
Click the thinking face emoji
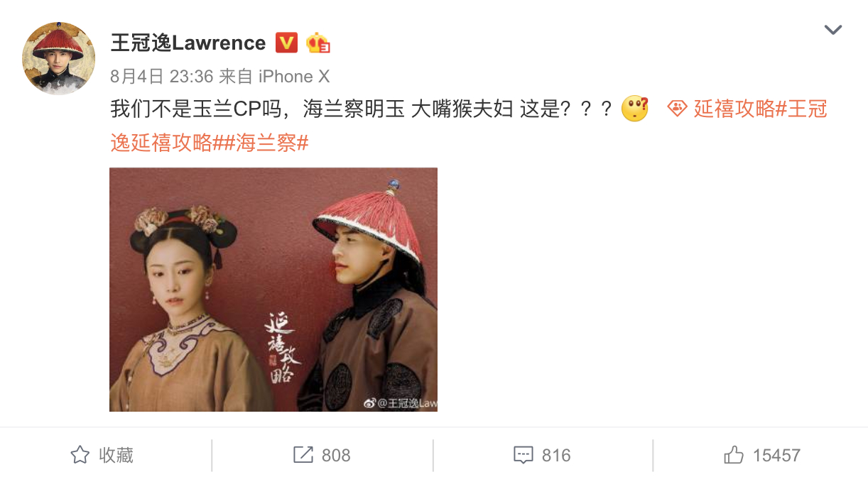pyautogui.click(x=635, y=109)
